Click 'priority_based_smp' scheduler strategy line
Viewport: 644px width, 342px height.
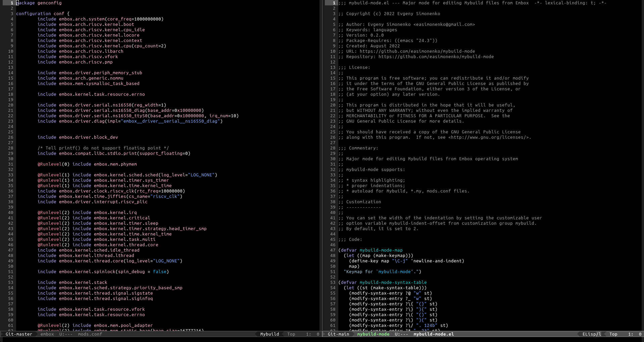pyautogui.click(x=110, y=288)
